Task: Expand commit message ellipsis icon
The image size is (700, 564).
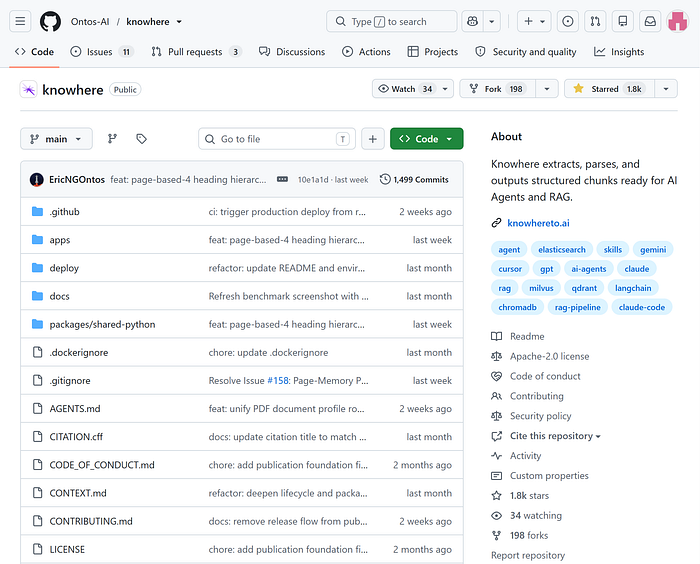Action: (x=282, y=180)
